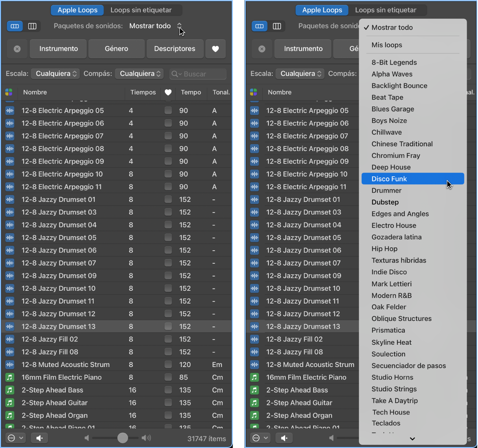Image resolution: width=478 pixels, height=448 pixels.
Task: Favorite 12-8 Jazzy Drumset 09 checkbox in the left panel
Action: click(168, 275)
